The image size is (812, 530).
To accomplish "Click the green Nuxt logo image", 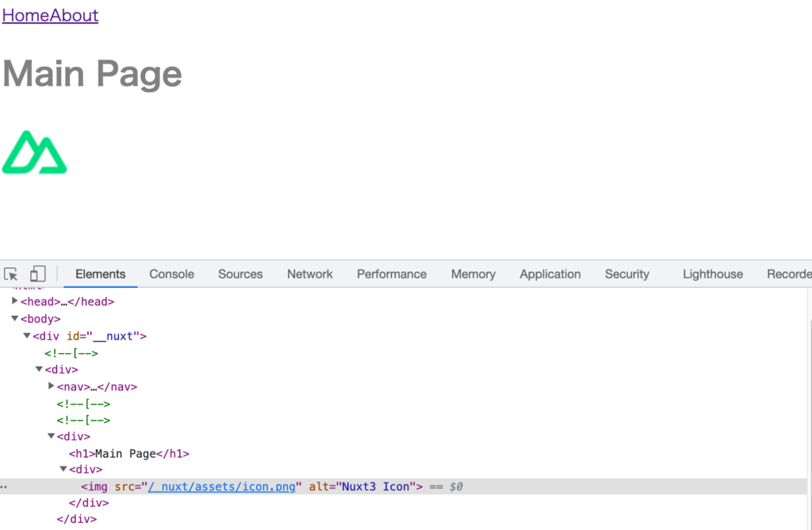I will (x=34, y=152).
